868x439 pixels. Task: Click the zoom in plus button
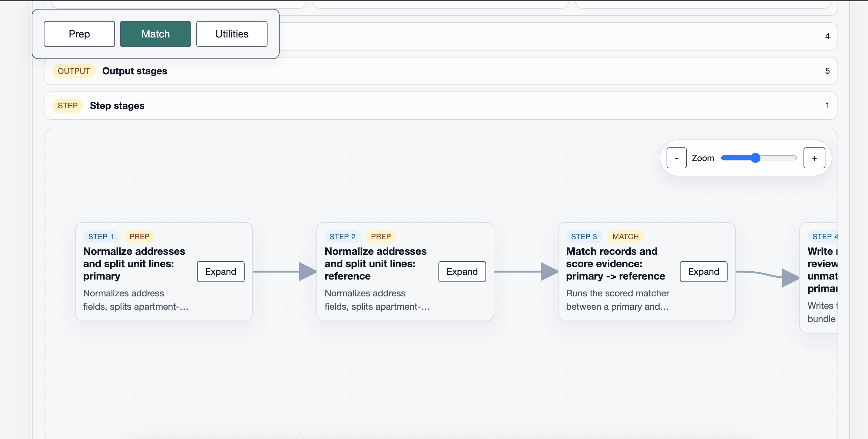click(814, 158)
